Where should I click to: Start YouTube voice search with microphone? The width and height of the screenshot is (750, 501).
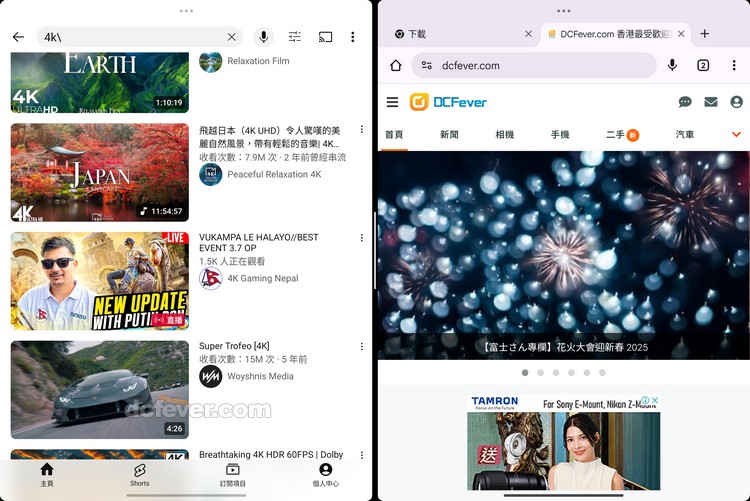264,37
